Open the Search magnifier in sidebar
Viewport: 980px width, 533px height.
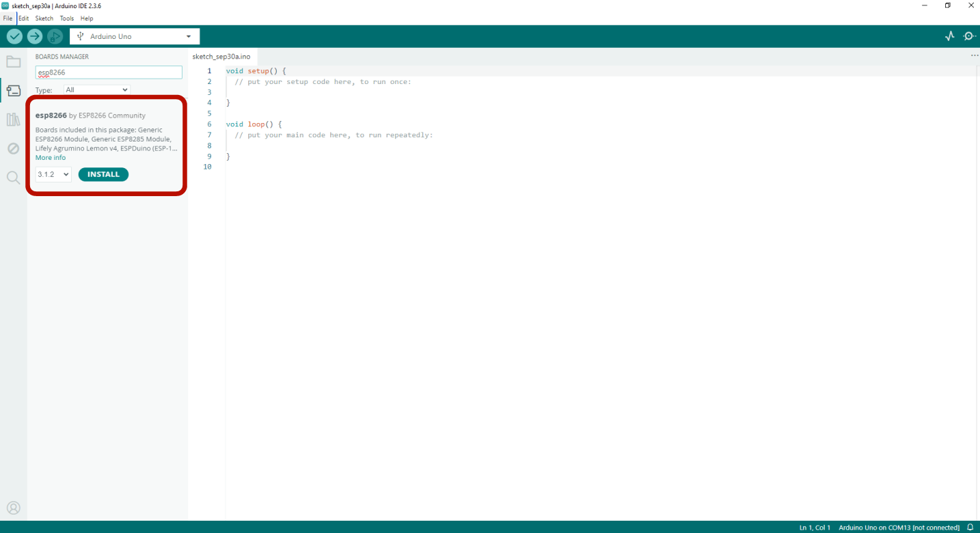click(14, 178)
